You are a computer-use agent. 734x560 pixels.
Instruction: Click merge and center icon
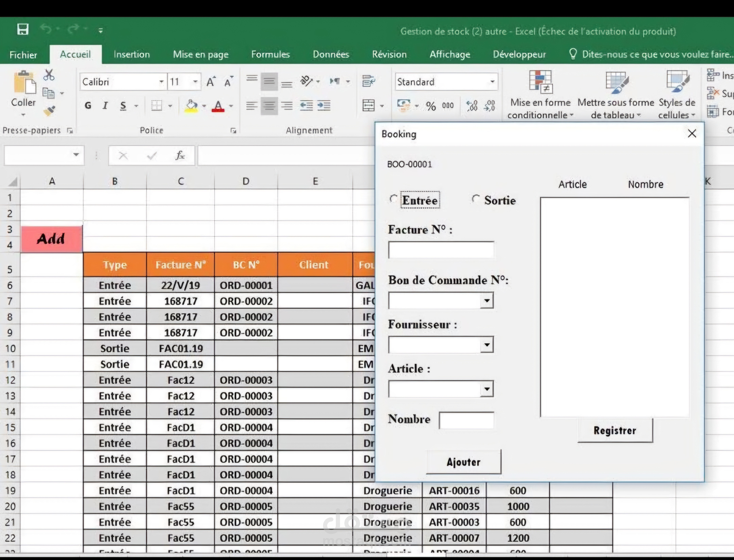pyautogui.click(x=368, y=106)
